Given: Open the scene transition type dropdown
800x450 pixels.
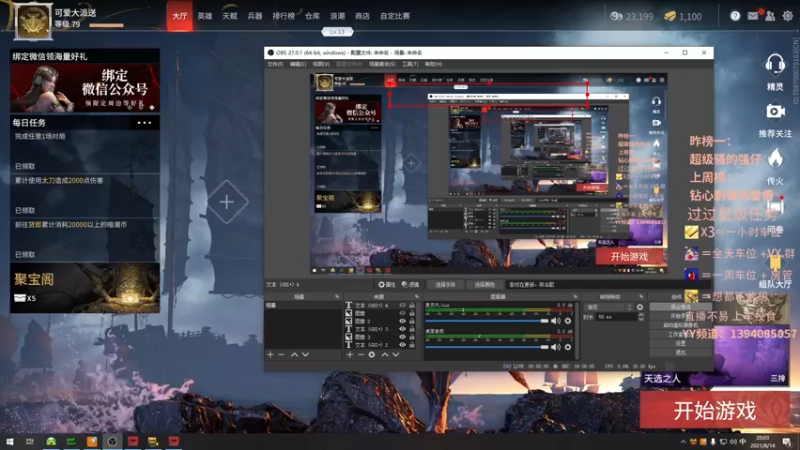Looking at the screenshot, I should 609,307.
